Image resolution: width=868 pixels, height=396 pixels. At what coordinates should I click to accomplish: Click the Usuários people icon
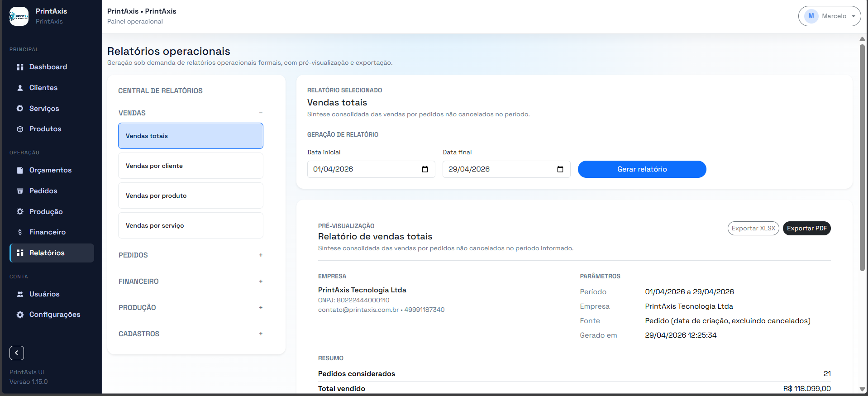[20, 294]
